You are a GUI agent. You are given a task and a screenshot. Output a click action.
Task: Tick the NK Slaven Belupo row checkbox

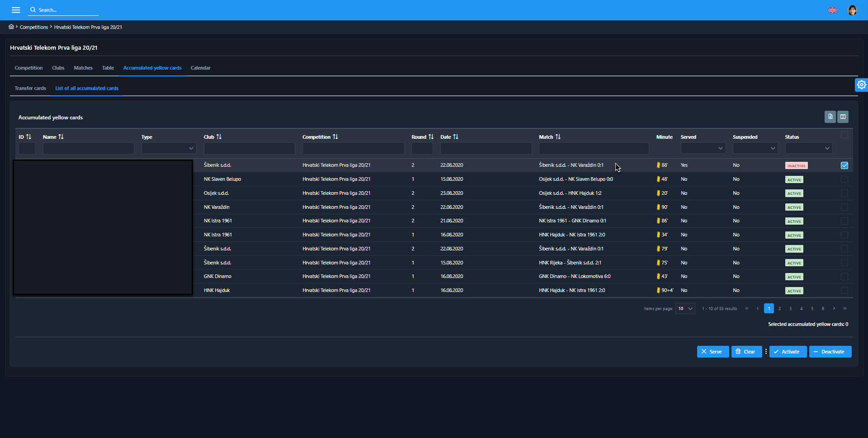(x=844, y=179)
